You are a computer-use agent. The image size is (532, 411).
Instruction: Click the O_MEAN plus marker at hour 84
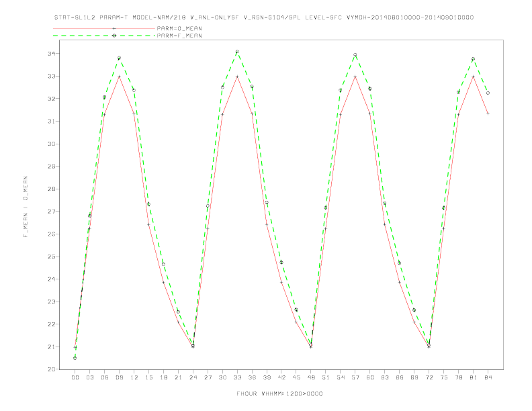(x=488, y=113)
